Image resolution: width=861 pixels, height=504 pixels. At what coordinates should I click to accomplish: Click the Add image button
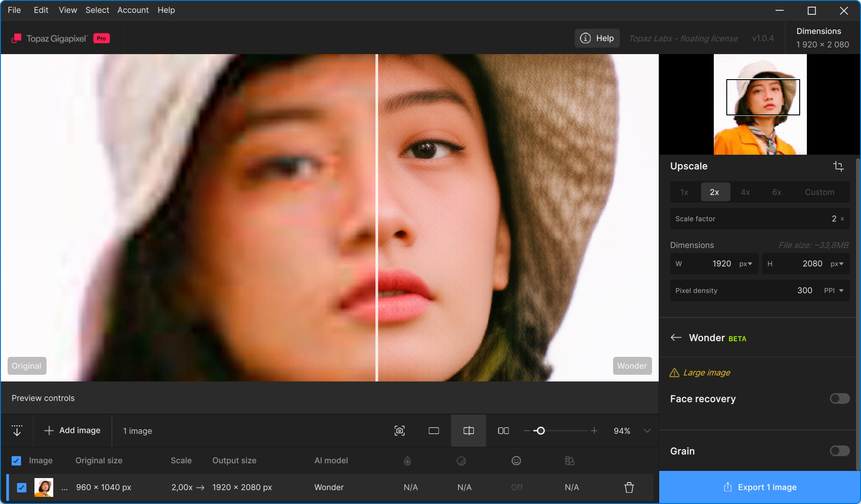coord(72,430)
